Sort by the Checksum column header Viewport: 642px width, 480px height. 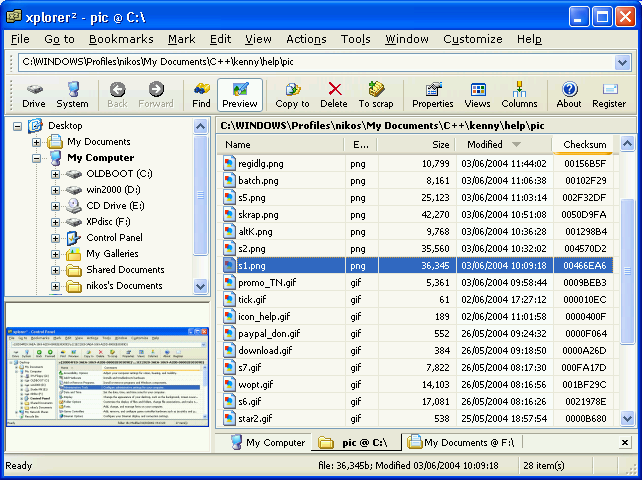click(583, 145)
